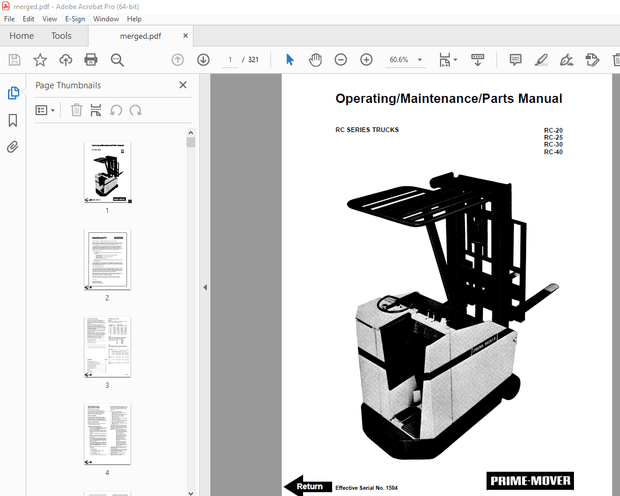
Task: Select page 1 thumbnail
Action: pos(108,172)
